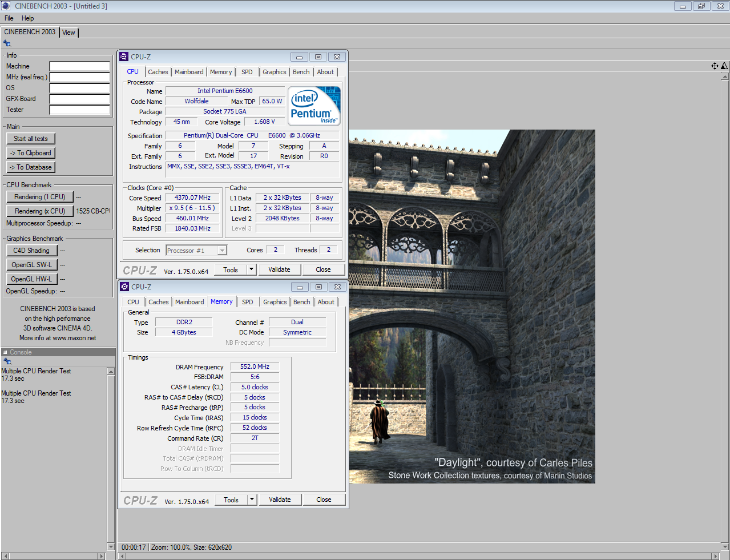Open About tab in upper CPU-Z window
730x560 pixels.
[325, 72]
